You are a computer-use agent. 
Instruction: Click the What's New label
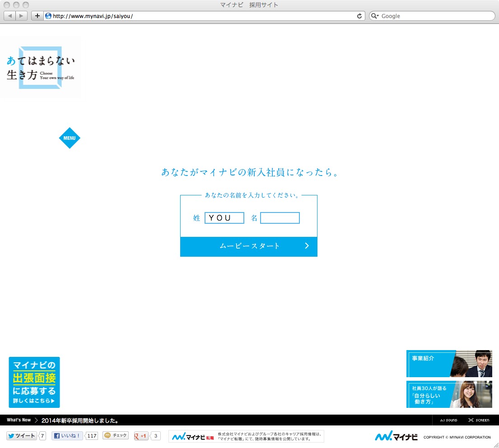point(19,420)
